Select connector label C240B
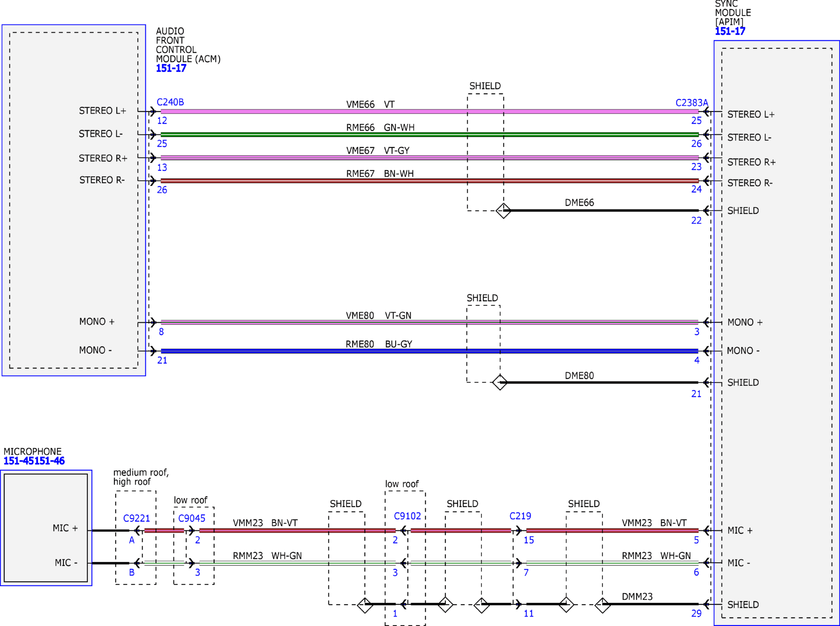 [x=170, y=102]
